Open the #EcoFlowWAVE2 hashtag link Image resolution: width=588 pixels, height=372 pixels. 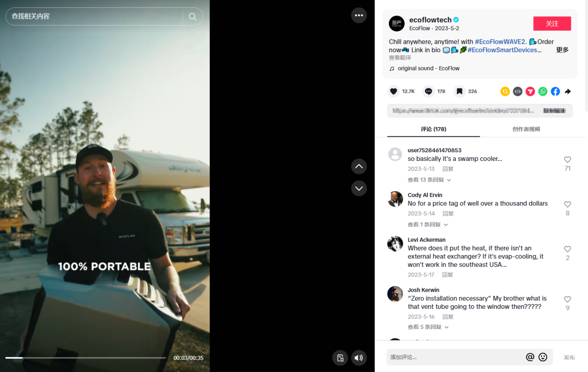[x=501, y=42]
